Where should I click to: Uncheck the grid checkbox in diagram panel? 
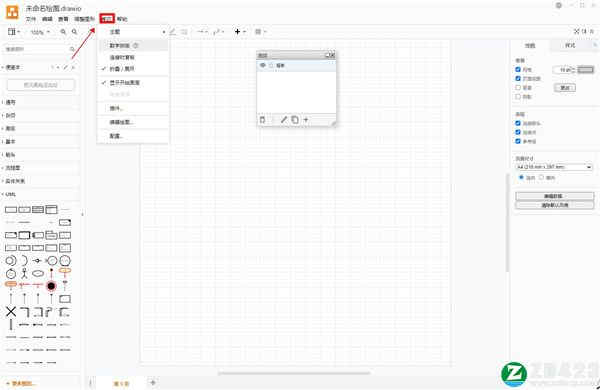click(x=518, y=69)
